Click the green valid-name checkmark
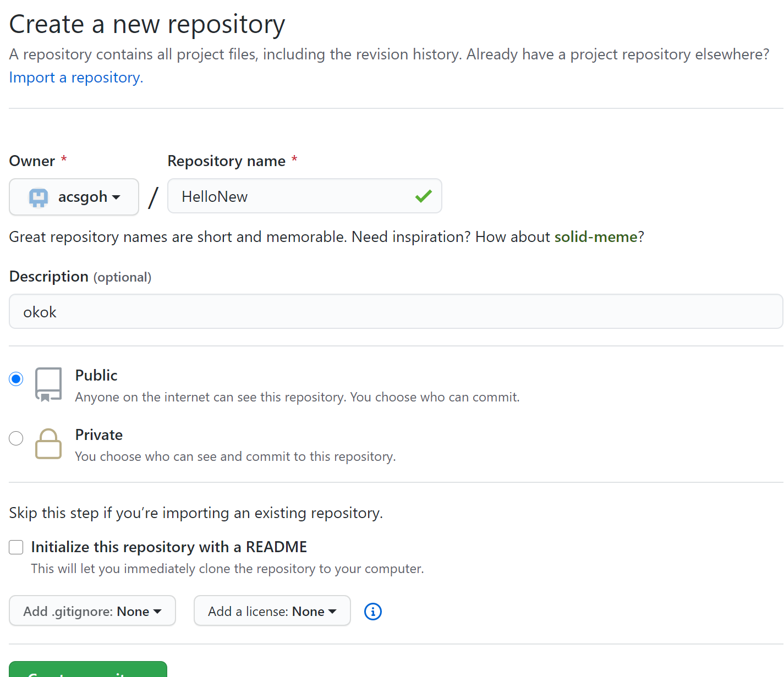This screenshot has height=677, width=784. pyautogui.click(x=423, y=196)
